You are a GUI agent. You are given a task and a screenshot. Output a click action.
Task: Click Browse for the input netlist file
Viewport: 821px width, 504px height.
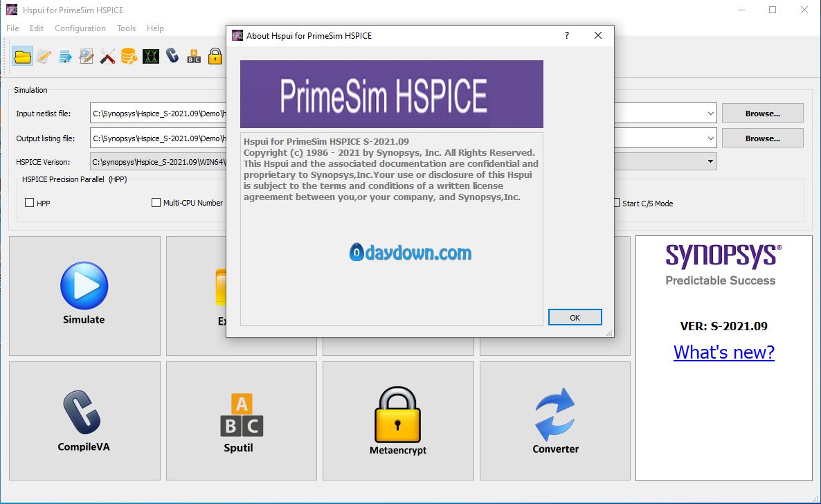[762, 113]
